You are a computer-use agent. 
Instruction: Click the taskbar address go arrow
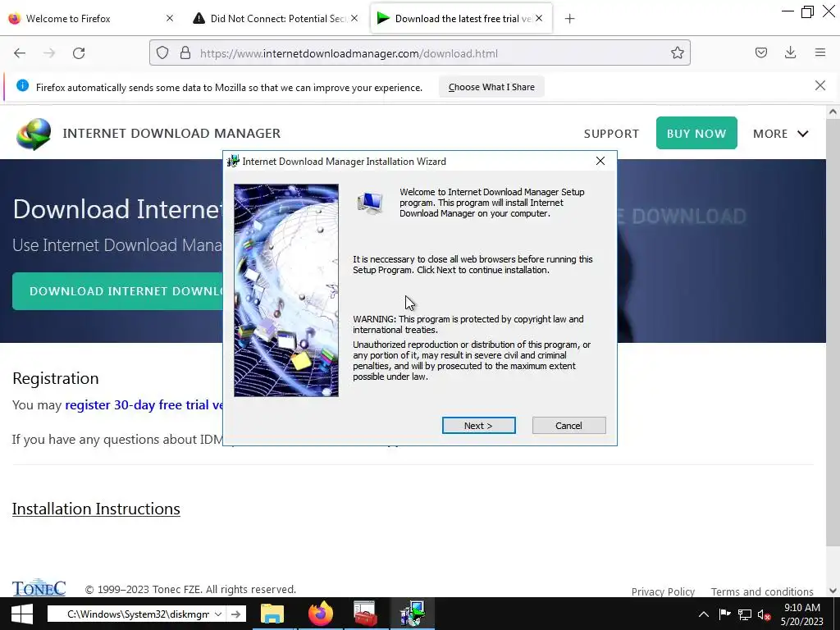coord(235,614)
